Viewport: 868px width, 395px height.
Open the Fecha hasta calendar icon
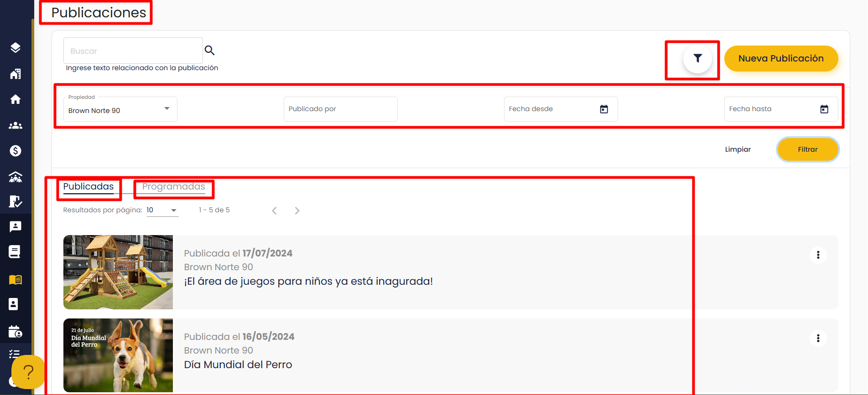pyautogui.click(x=824, y=109)
